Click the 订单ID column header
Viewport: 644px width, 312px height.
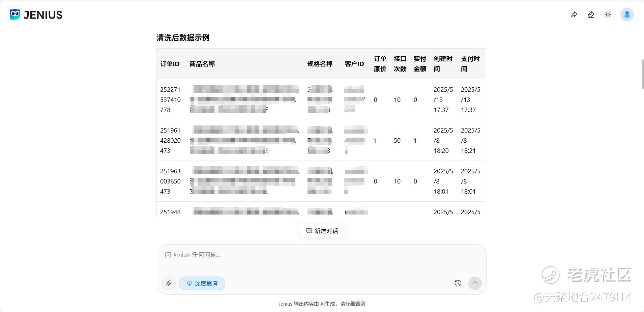[x=170, y=64]
